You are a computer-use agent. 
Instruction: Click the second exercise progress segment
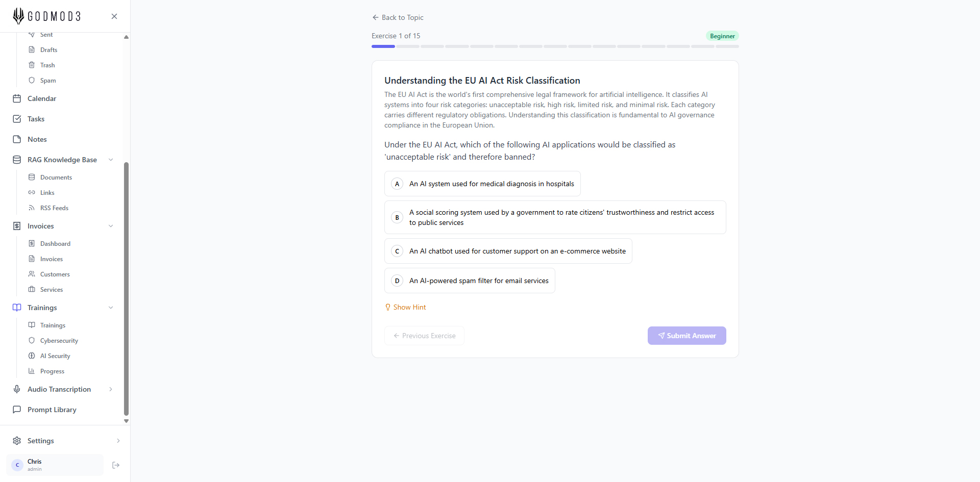pyautogui.click(x=408, y=46)
